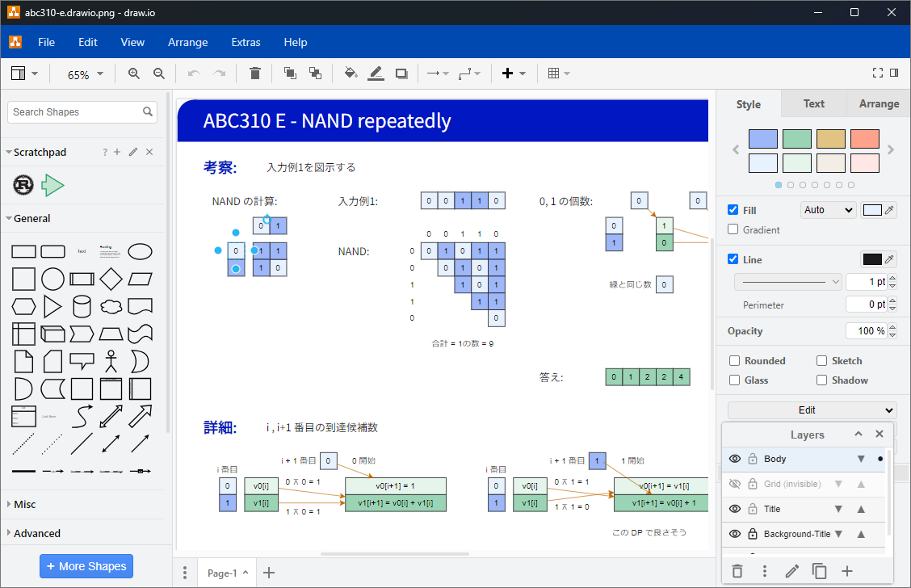Toggle the Fill checkbox
Screen dimensions: 911x588
coord(733,210)
